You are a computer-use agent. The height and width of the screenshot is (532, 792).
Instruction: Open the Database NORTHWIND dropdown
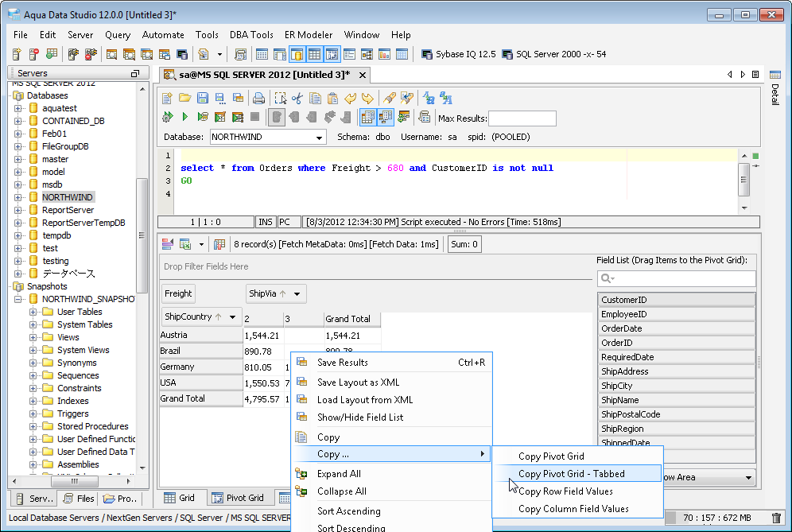[320, 138]
